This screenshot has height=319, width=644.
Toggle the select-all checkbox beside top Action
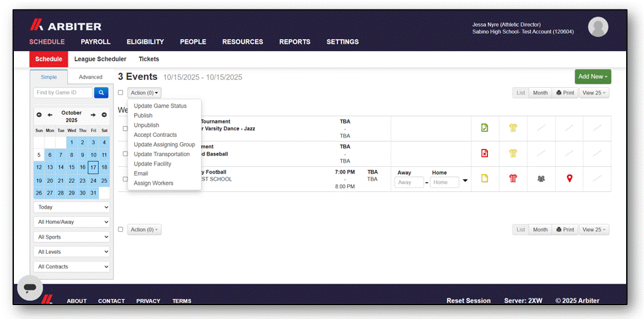pos(121,92)
